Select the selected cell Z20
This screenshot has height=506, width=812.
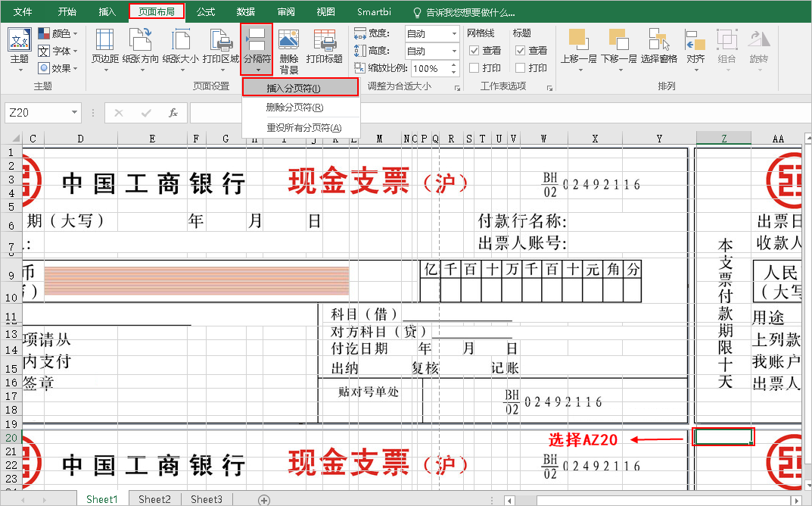(x=723, y=437)
